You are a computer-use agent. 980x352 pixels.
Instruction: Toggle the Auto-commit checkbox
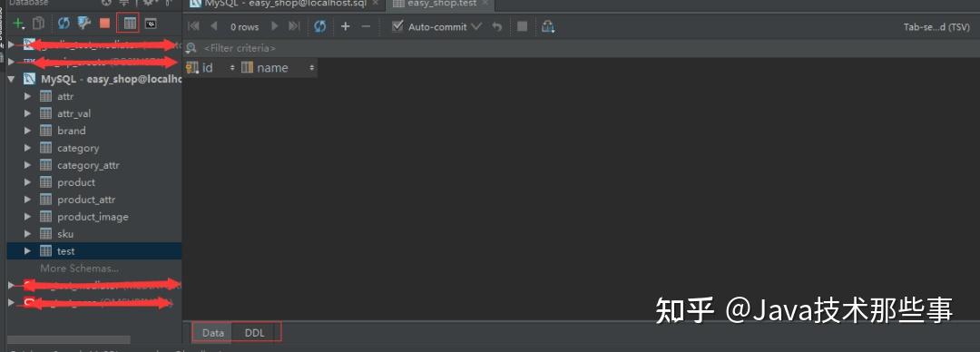pos(397,26)
